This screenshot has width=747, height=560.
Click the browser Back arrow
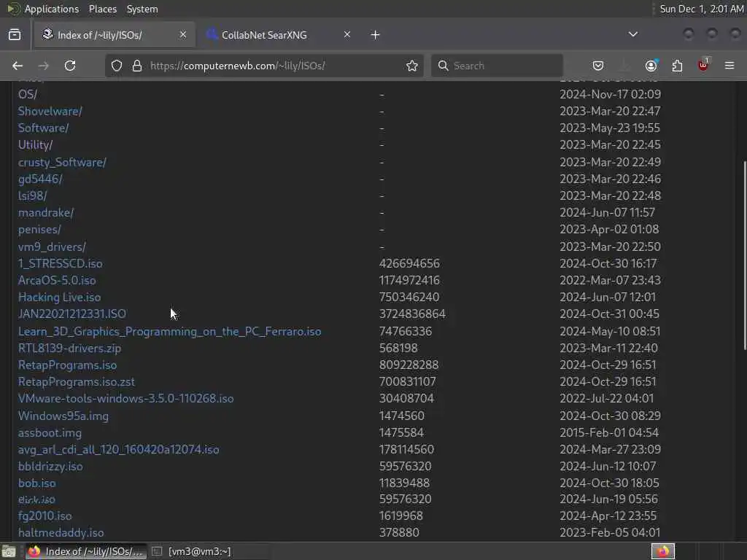point(18,66)
